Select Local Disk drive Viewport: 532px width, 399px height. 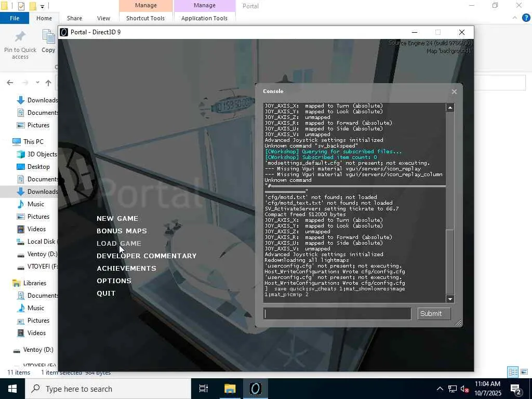(x=37, y=242)
